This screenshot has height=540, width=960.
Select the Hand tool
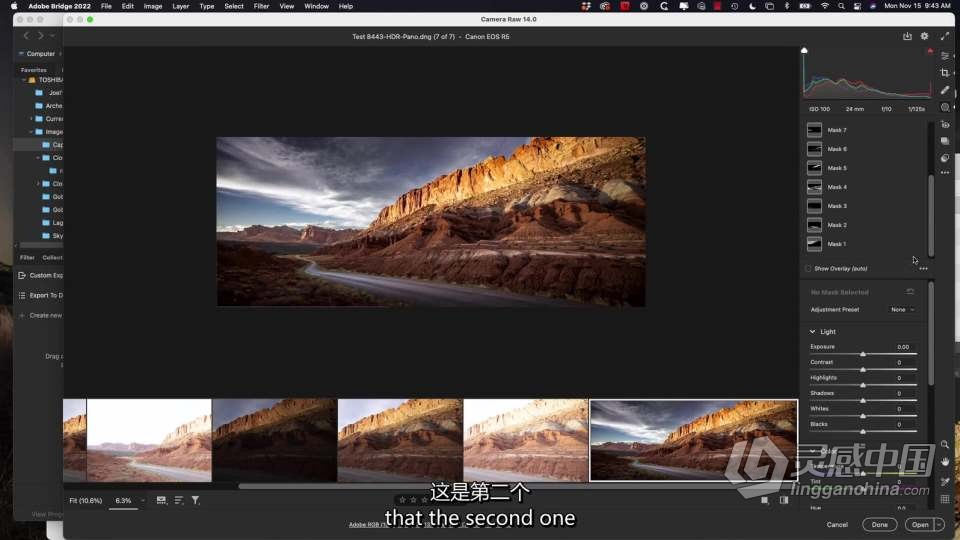pyautogui.click(x=945, y=462)
